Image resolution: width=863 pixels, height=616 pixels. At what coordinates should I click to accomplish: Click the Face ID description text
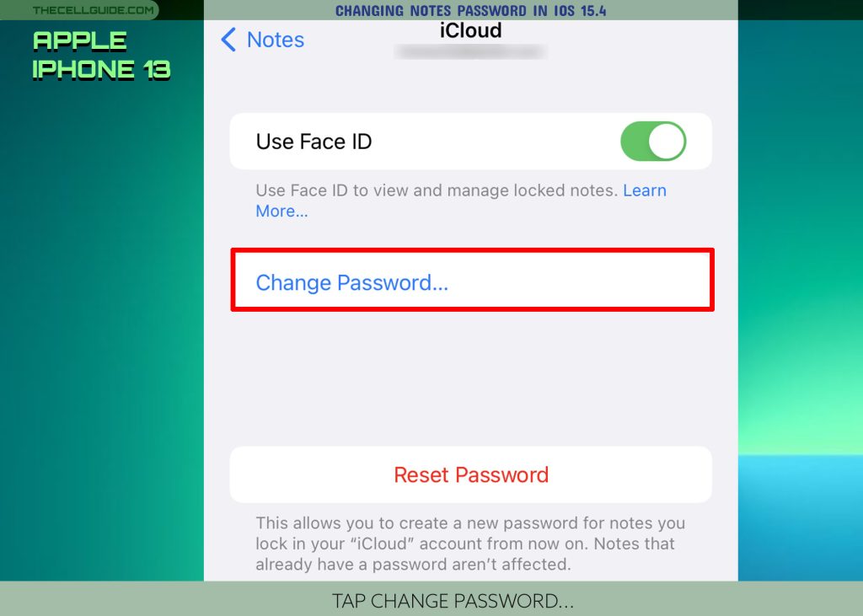[461, 201]
